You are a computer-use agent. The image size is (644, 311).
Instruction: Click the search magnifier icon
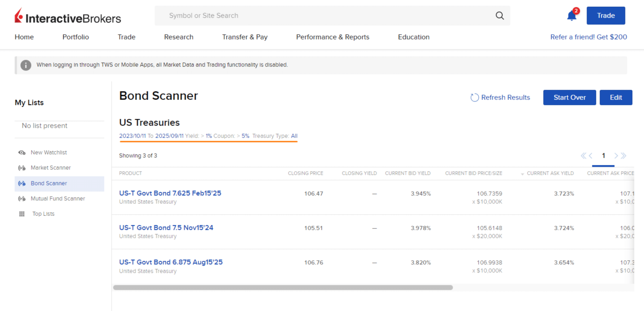pyautogui.click(x=500, y=16)
